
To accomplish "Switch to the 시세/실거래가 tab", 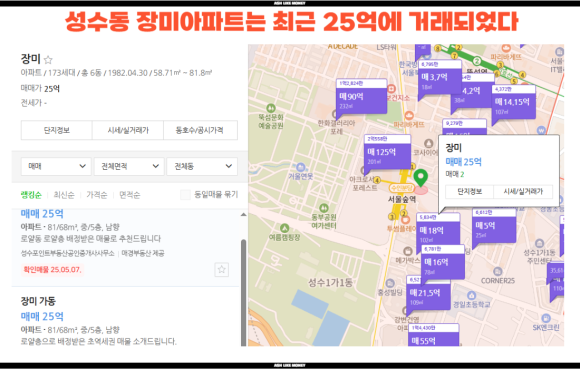I will [x=128, y=130].
